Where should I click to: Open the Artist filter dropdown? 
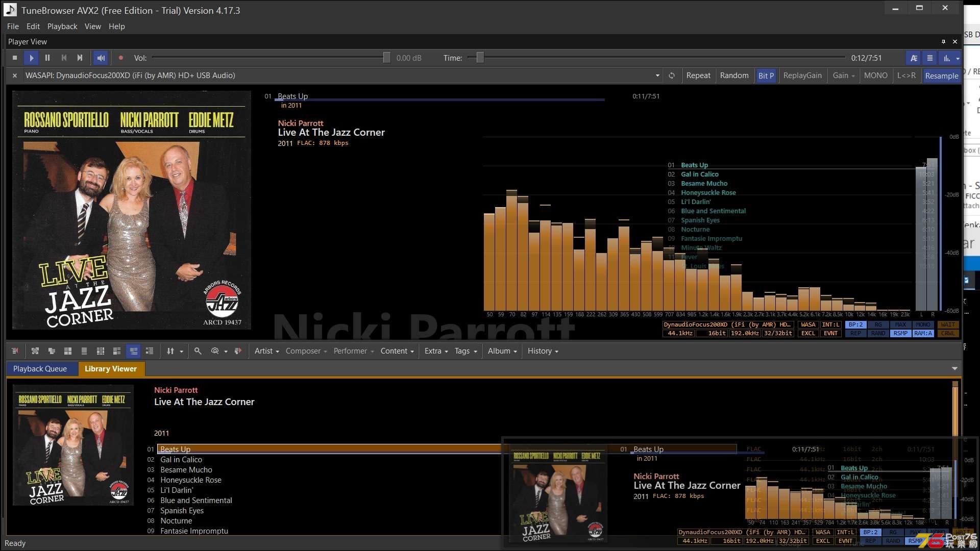(266, 351)
